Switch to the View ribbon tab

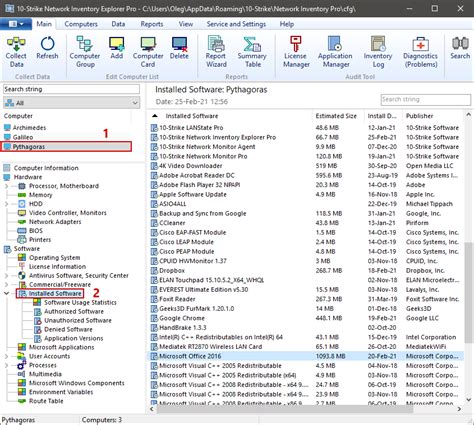pyautogui.click(x=186, y=24)
